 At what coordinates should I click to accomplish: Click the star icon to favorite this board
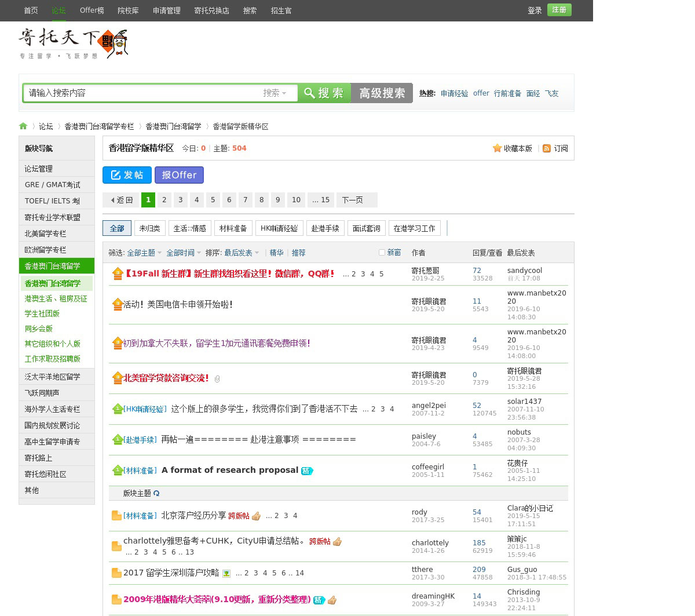point(497,148)
